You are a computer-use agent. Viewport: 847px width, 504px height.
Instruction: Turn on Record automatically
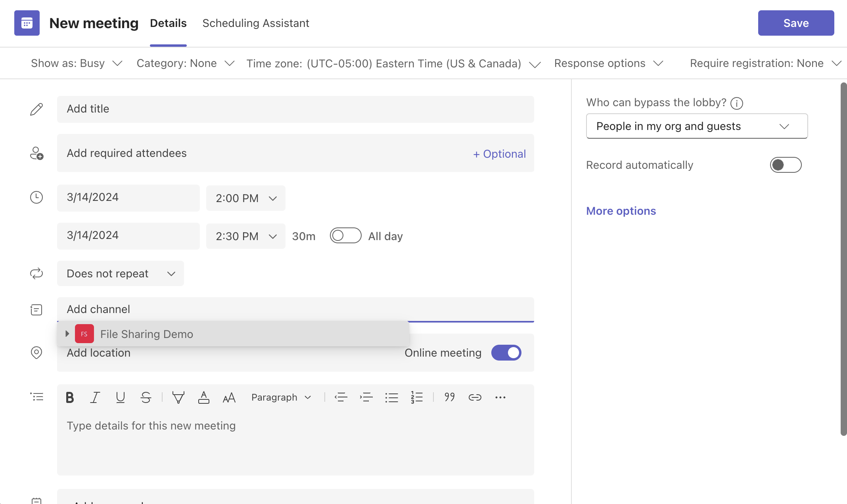point(786,165)
